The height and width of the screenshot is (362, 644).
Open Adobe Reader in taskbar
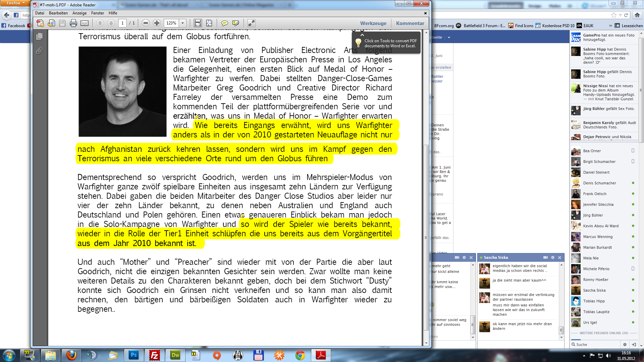[x=321, y=355]
